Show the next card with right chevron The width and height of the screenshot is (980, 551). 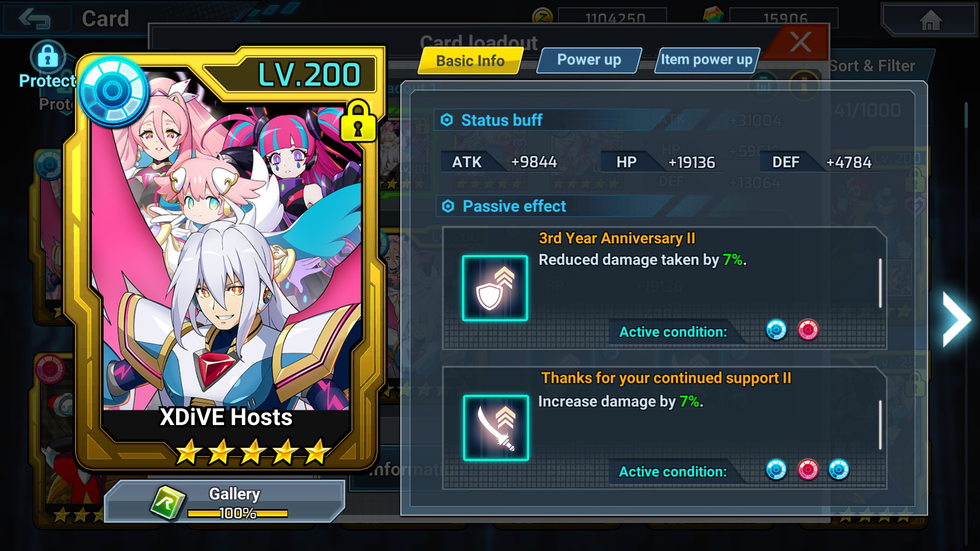956,319
